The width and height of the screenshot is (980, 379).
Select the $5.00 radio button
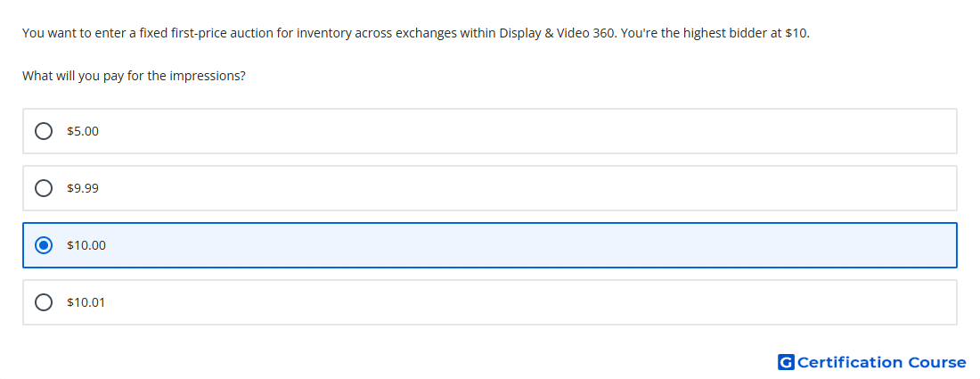pos(44,131)
